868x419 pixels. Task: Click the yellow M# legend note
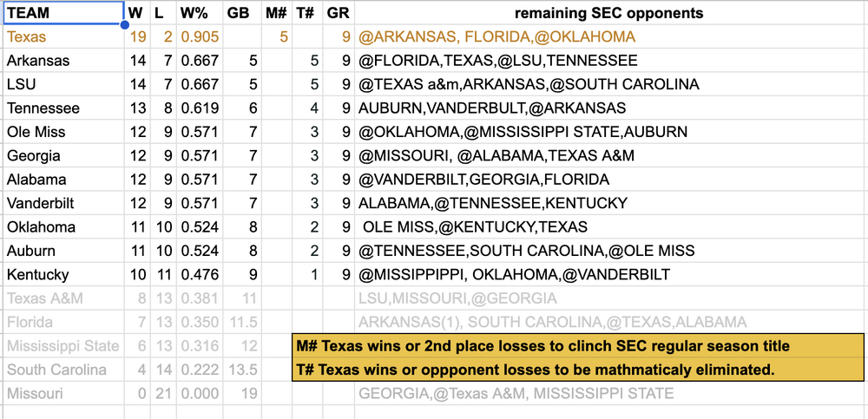pyautogui.click(x=578, y=346)
